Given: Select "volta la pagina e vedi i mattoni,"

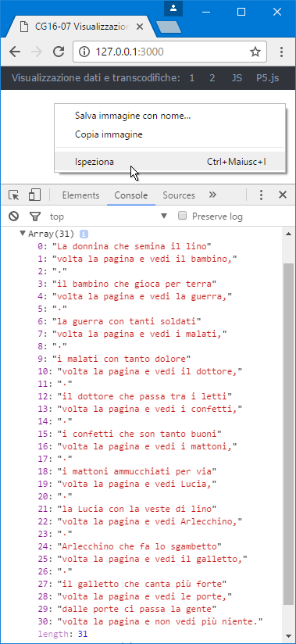Looking at the screenshot, I should click(x=148, y=445).
